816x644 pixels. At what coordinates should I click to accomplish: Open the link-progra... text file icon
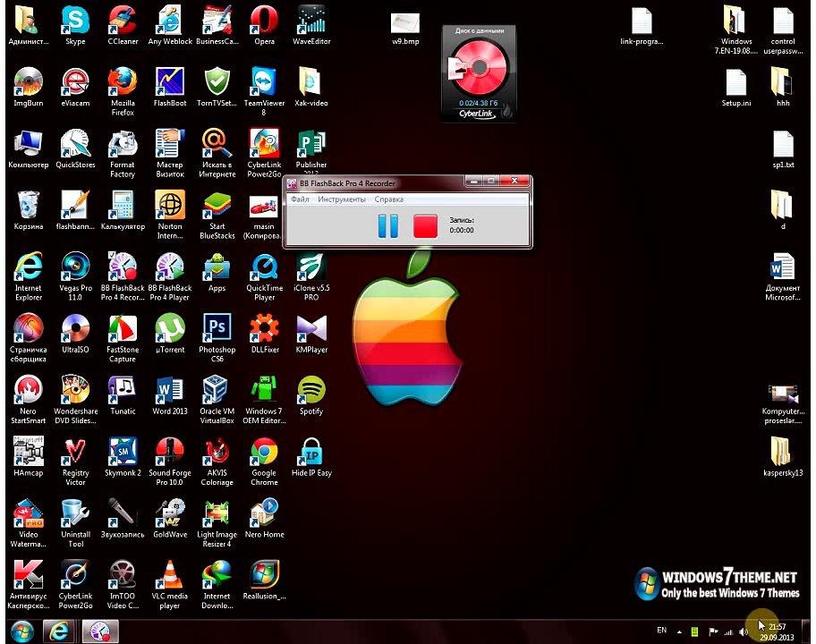pyautogui.click(x=642, y=25)
